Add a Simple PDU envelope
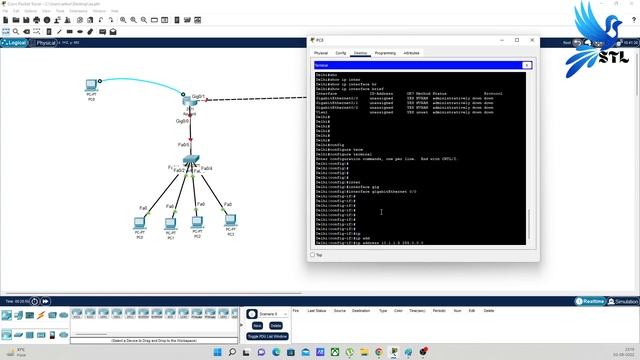 click(x=102, y=31)
